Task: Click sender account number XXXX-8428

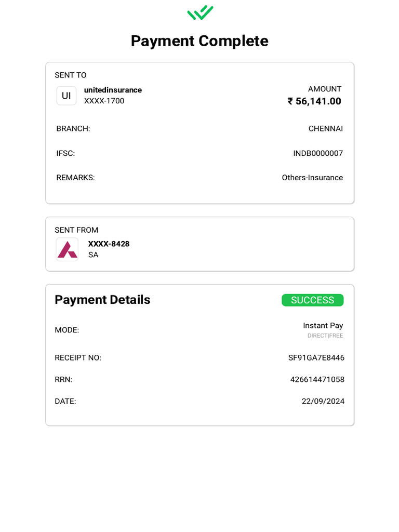Action: click(x=109, y=244)
